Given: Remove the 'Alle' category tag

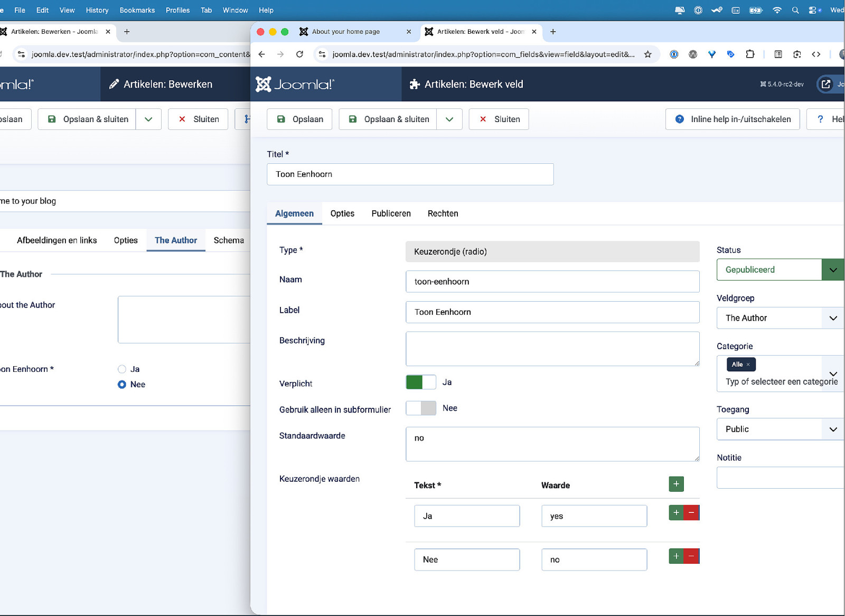Looking at the screenshot, I should (x=748, y=365).
